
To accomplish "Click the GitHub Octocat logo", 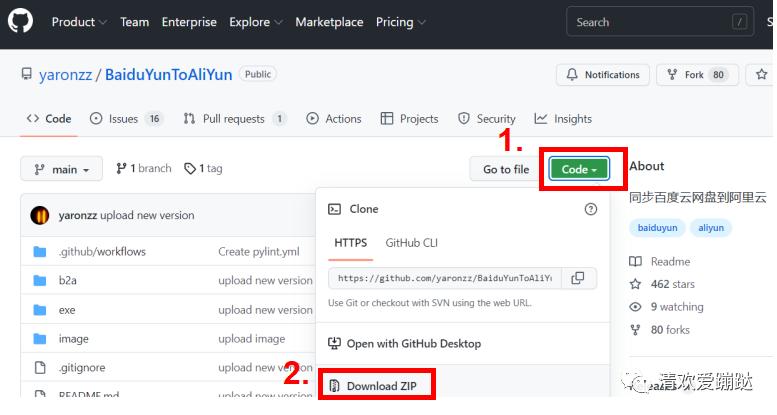I will (x=21, y=21).
